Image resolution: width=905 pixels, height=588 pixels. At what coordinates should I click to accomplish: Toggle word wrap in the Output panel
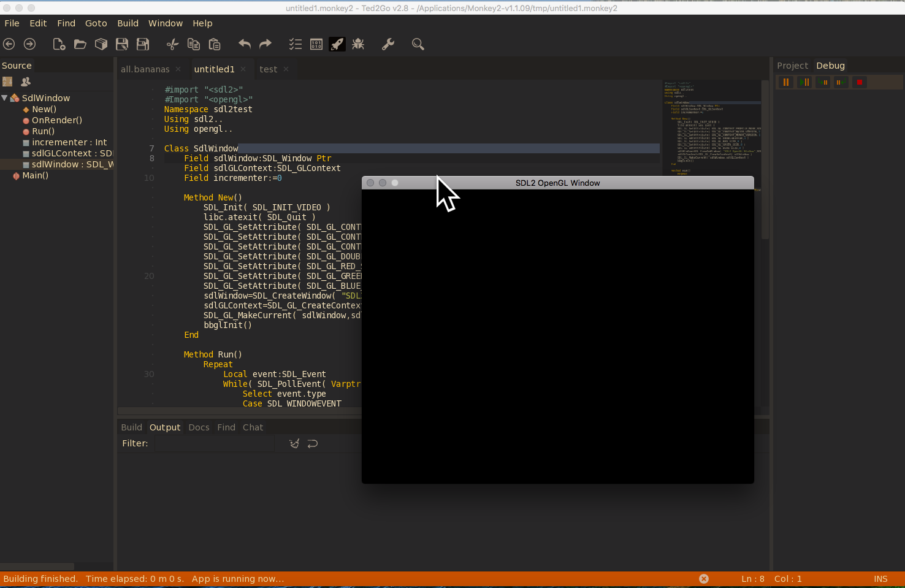pos(312,443)
